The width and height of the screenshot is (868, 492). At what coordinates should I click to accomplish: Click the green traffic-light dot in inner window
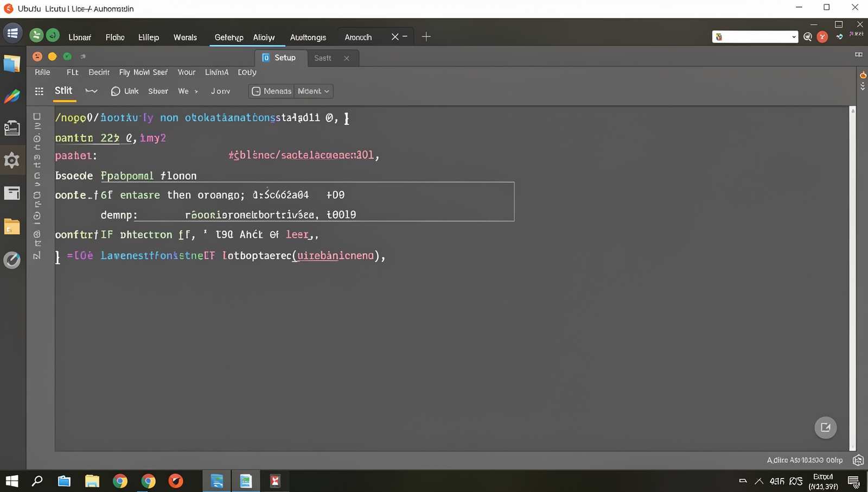point(67,56)
